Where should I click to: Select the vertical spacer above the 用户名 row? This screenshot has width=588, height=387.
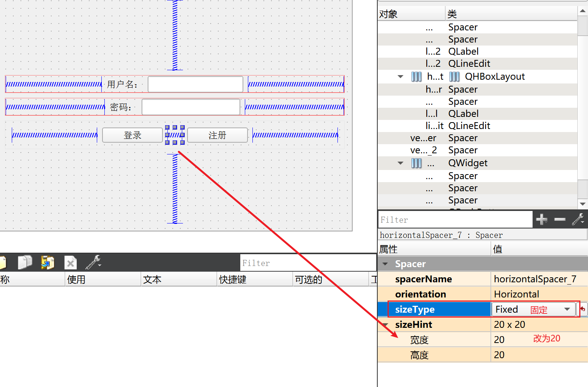(175, 35)
